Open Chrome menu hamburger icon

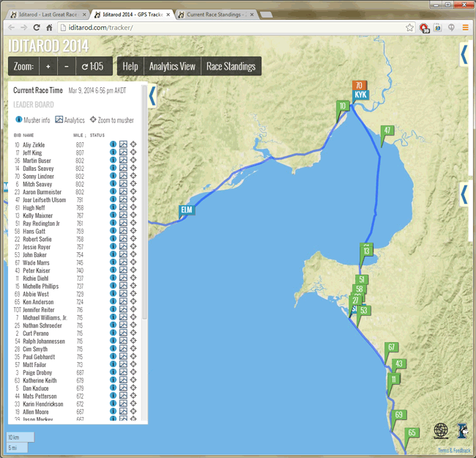[x=465, y=28]
